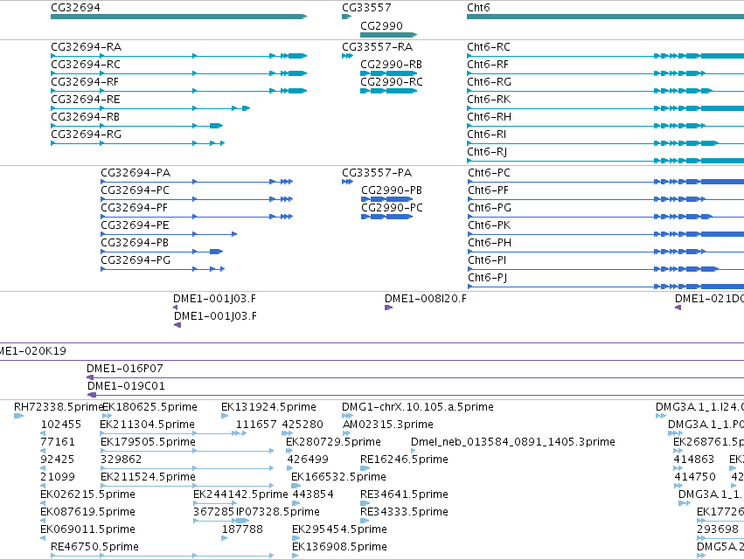
Task: Select the RE16246.5prime EST label
Action: tap(404, 460)
